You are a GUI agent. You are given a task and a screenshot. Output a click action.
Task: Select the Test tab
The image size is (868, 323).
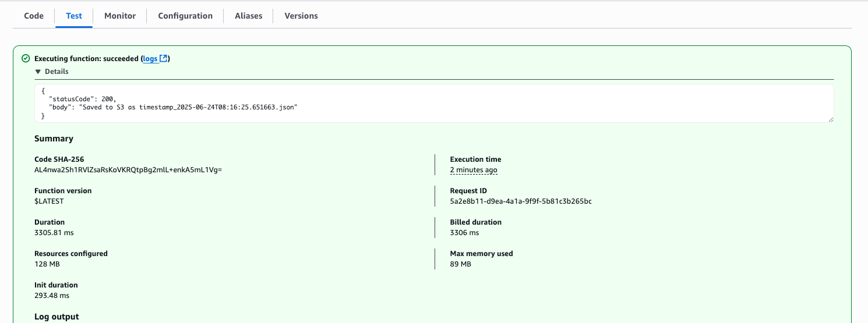pos(74,16)
